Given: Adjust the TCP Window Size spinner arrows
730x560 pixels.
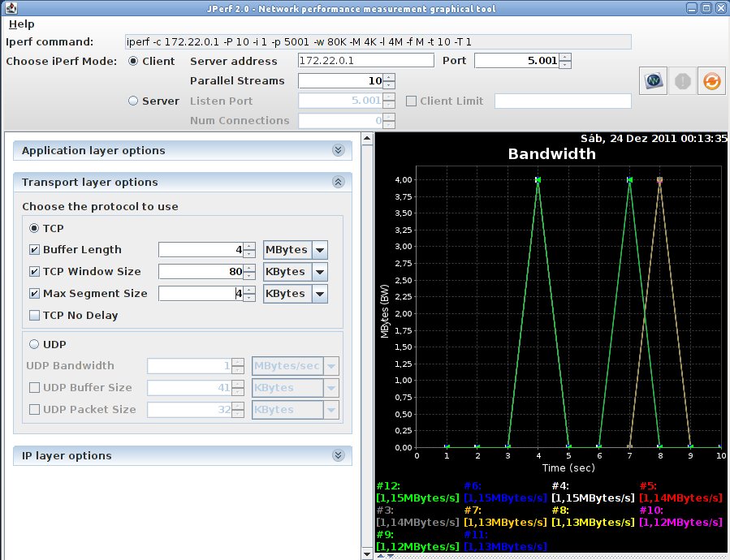Looking at the screenshot, I should pyautogui.click(x=249, y=272).
